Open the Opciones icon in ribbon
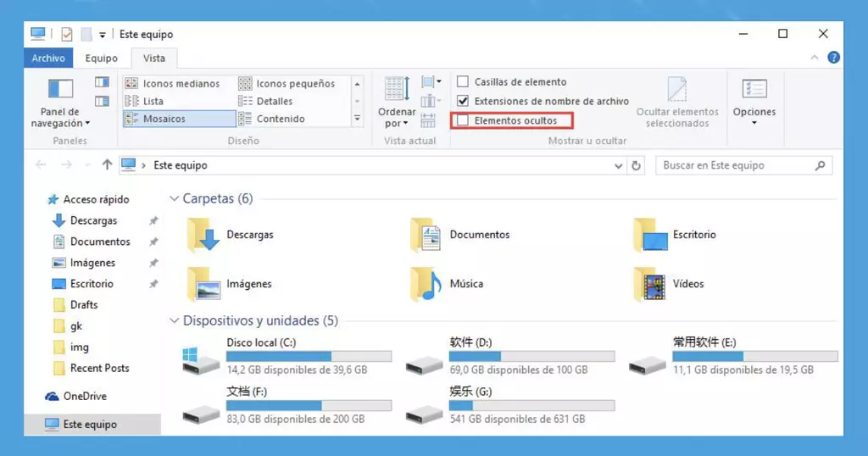This screenshot has height=456, width=868. (x=754, y=89)
